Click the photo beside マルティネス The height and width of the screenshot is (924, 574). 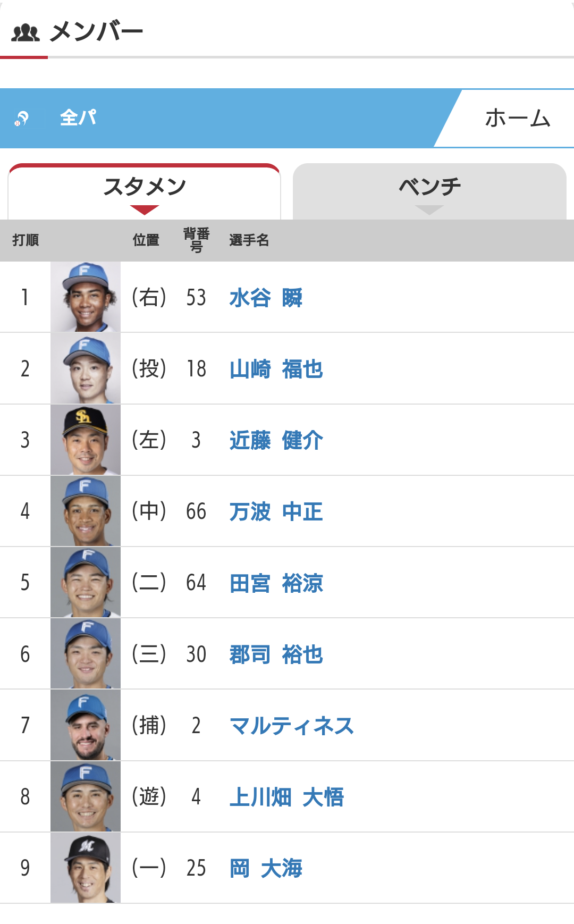86,725
